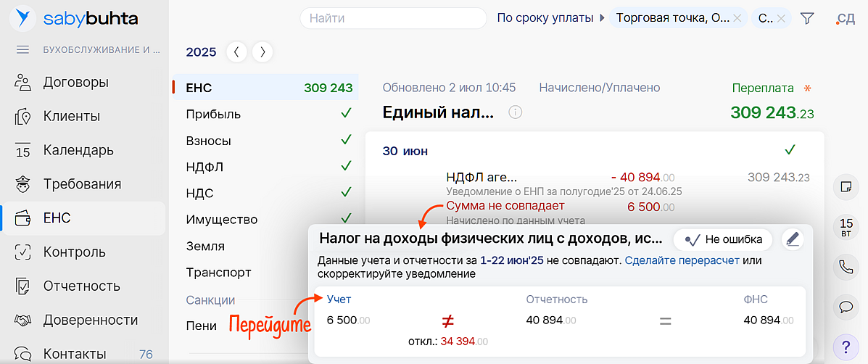This screenshot has width=868, height=364.
Task: Go to previous year arrow
Action: (236, 51)
